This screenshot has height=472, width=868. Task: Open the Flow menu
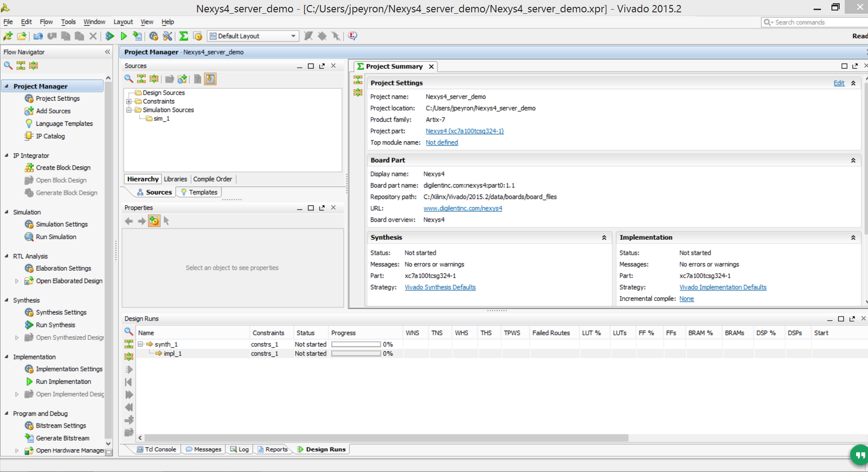coord(46,22)
